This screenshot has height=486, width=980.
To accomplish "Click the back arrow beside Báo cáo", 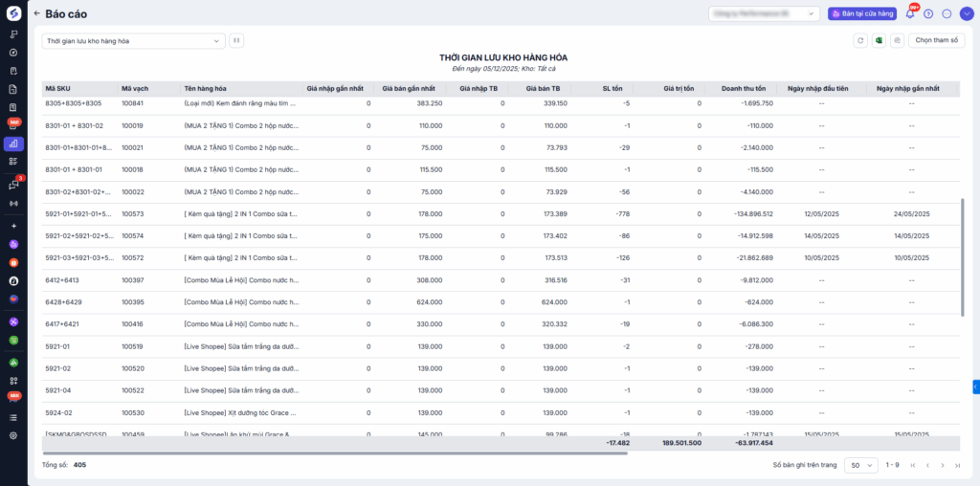I will coord(36,13).
